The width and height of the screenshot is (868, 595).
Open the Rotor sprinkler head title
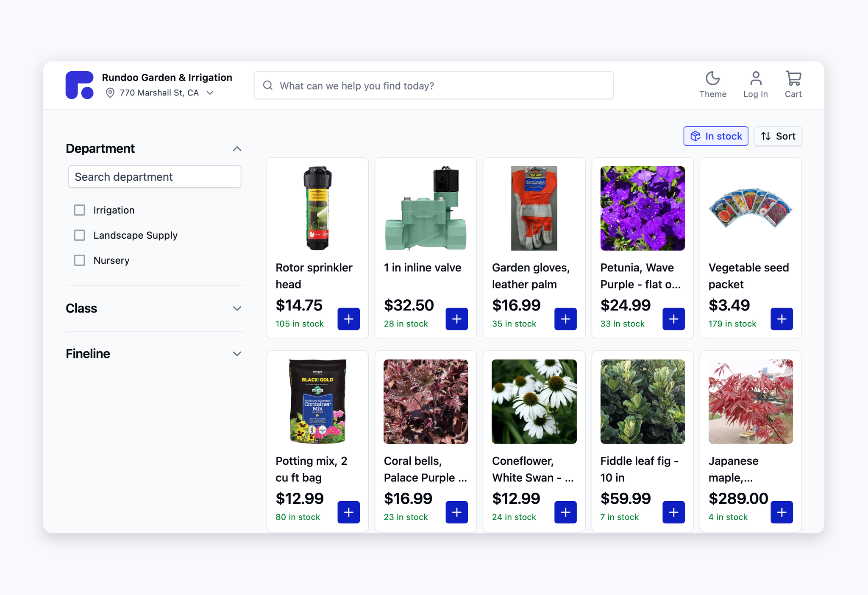(314, 276)
